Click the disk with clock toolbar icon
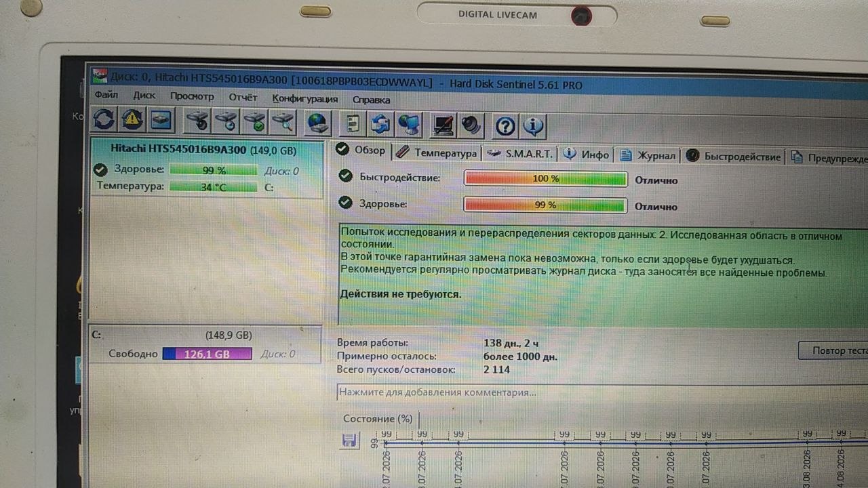The width and height of the screenshot is (868, 488). (x=226, y=123)
